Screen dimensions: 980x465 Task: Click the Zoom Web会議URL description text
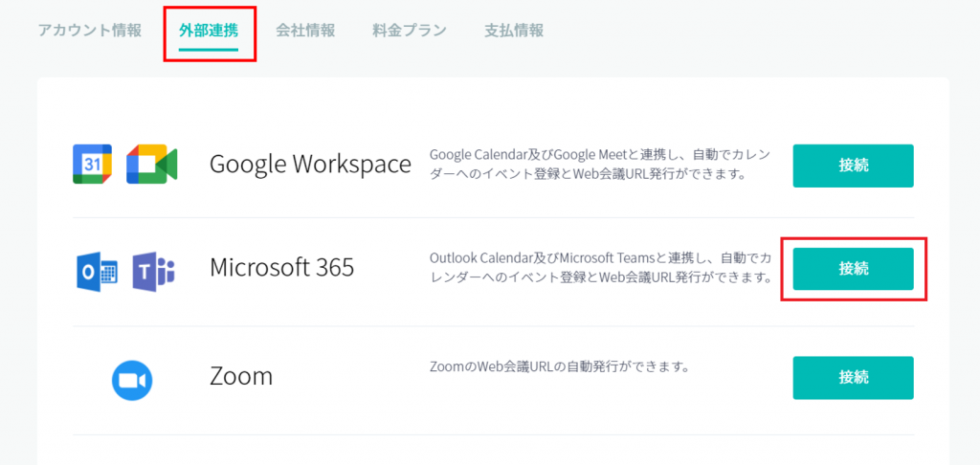tap(560, 366)
